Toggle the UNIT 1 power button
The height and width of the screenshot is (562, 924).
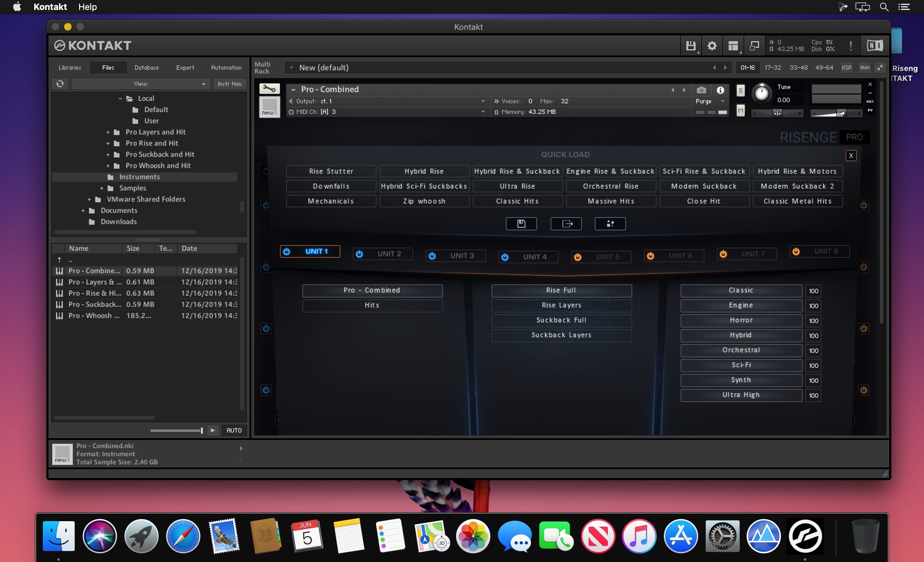[x=287, y=251]
